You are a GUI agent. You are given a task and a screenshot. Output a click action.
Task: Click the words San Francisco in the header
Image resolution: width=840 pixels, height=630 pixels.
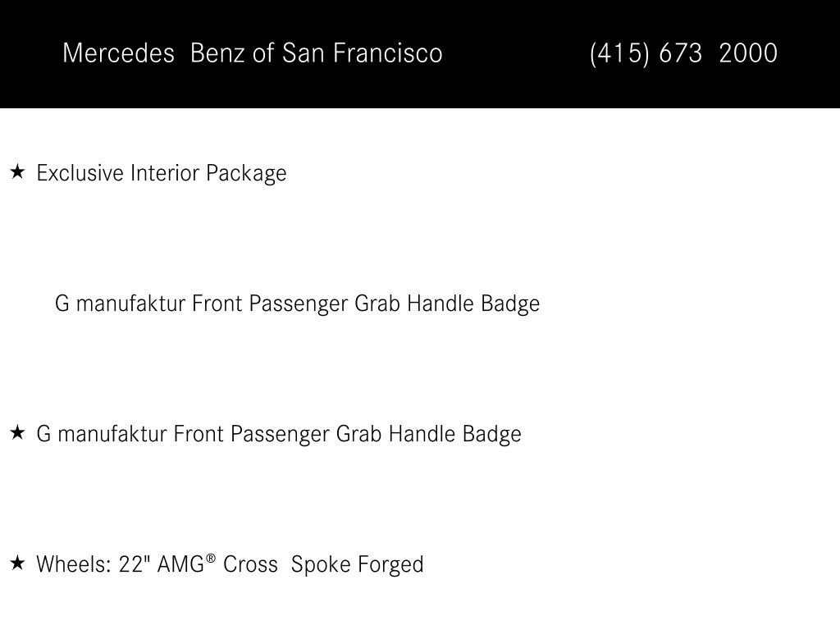362,53
